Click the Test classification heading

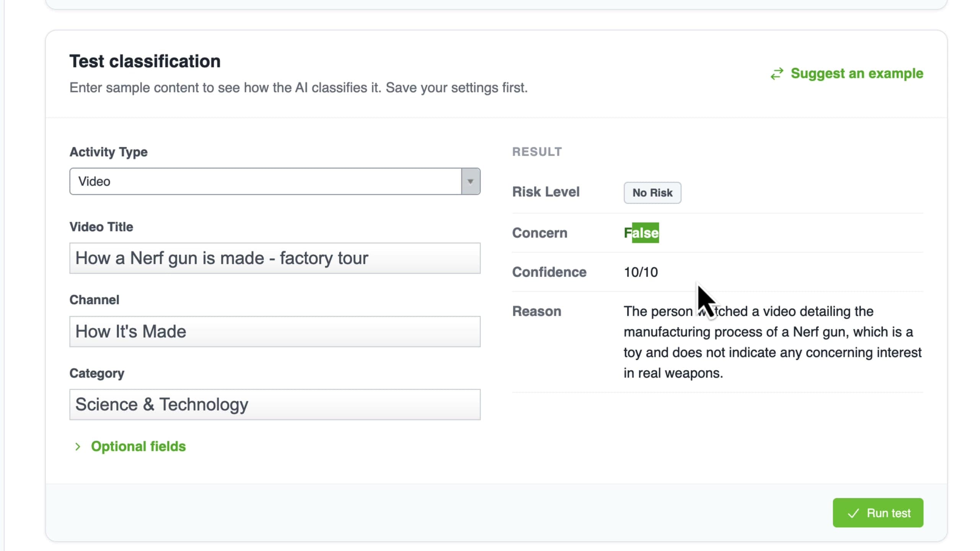[x=145, y=61]
